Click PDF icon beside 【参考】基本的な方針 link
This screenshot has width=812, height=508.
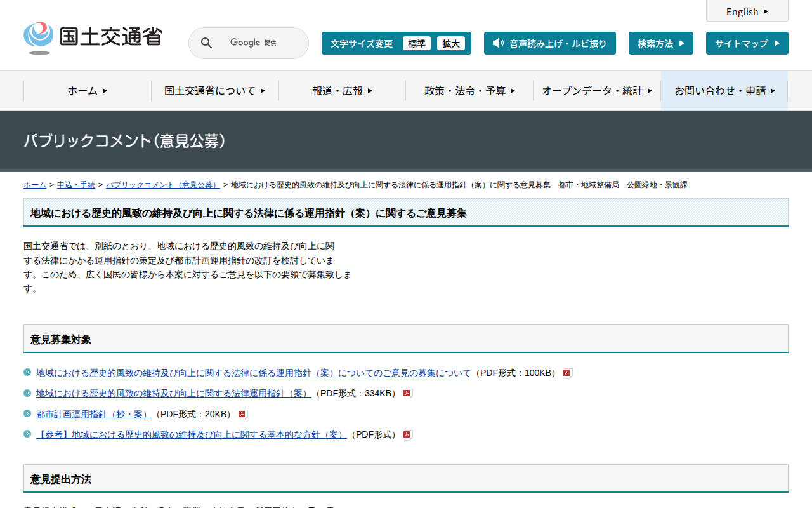pos(407,435)
